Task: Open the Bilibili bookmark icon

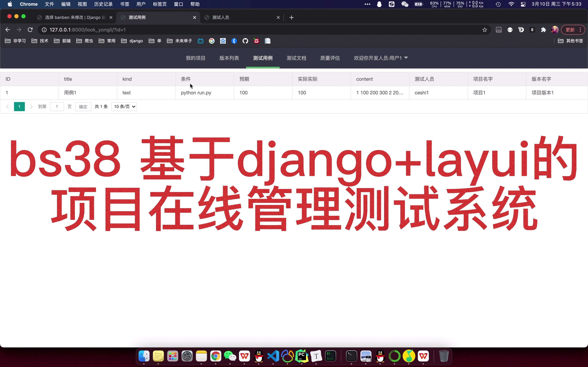Action: (200, 41)
